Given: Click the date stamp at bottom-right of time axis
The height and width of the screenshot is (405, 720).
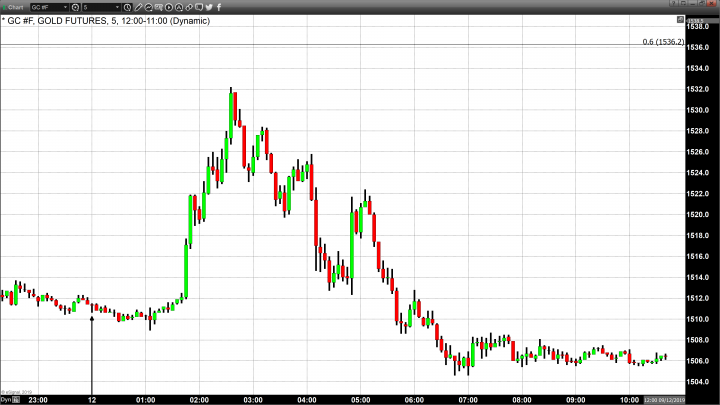Looking at the screenshot, I should [x=664, y=400].
